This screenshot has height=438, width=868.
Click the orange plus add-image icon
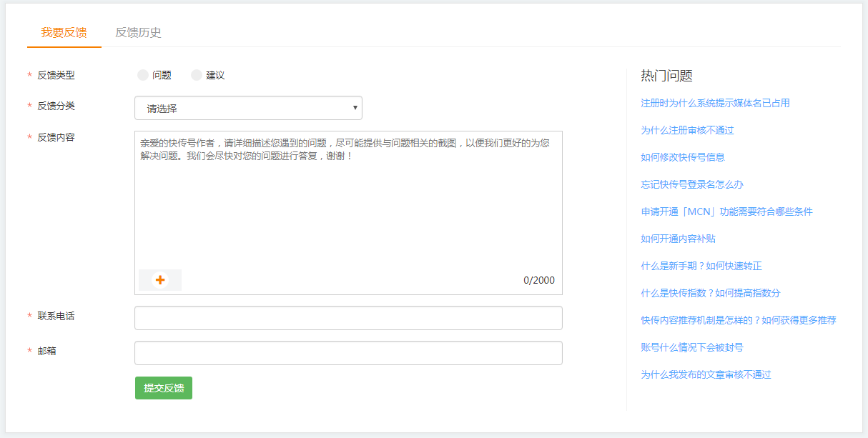tap(160, 280)
